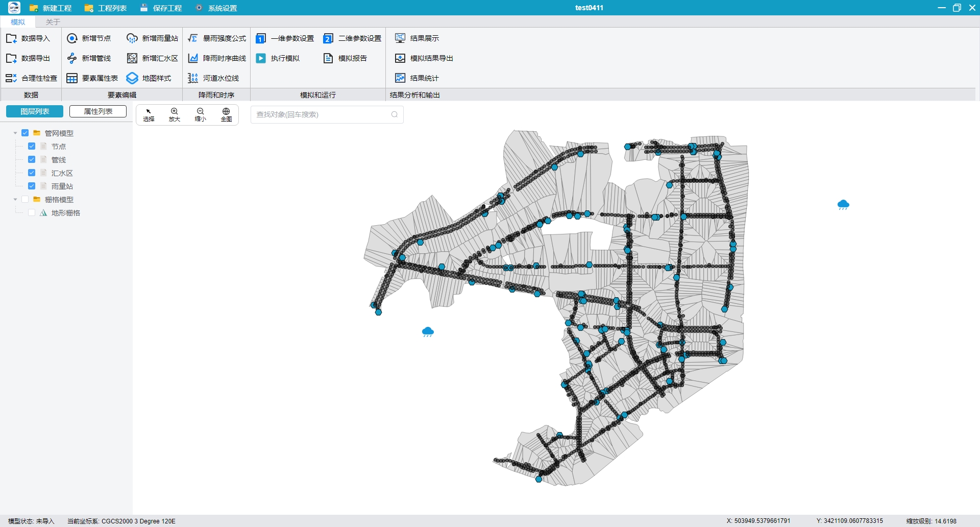The height and width of the screenshot is (527, 980).
Task: Enable the 地形栅格 layer checkbox
Action: pyautogui.click(x=32, y=212)
